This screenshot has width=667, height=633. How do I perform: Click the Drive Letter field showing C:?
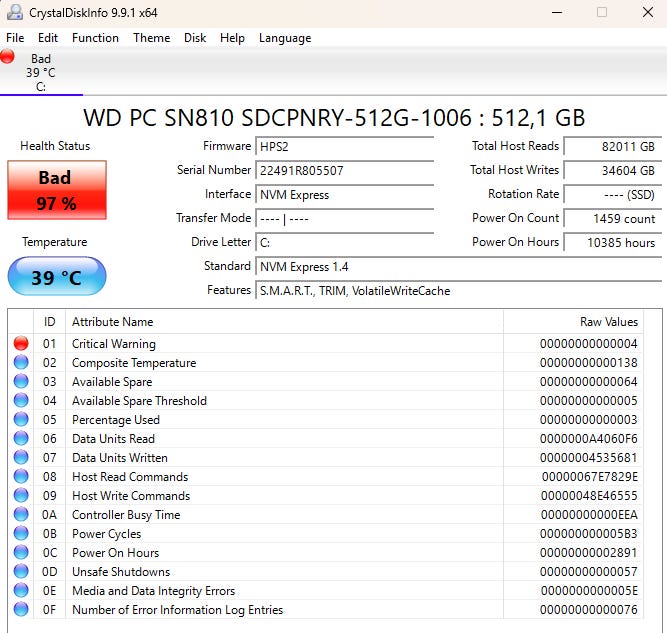click(x=344, y=242)
